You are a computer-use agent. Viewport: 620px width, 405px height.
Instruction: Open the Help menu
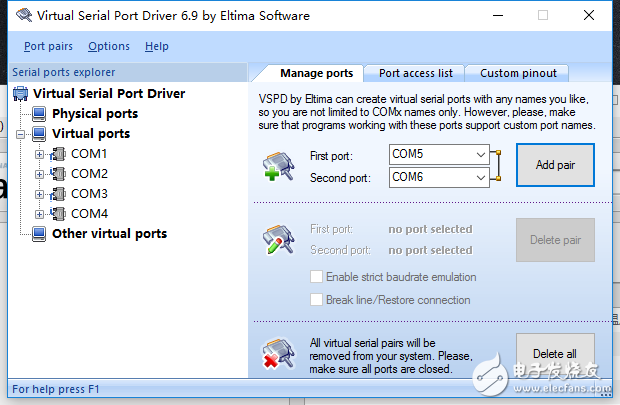click(157, 46)
